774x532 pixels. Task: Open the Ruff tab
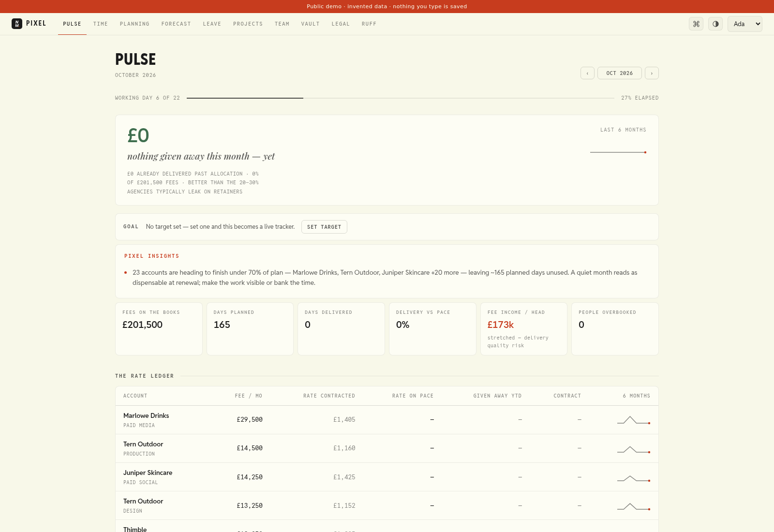[x=369, y=24]
